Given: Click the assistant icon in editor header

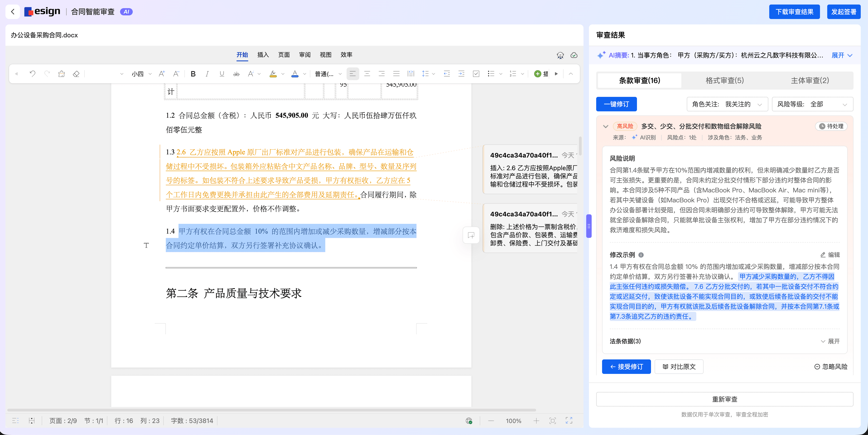Looking at the screenshot, I should coord(560,55).
